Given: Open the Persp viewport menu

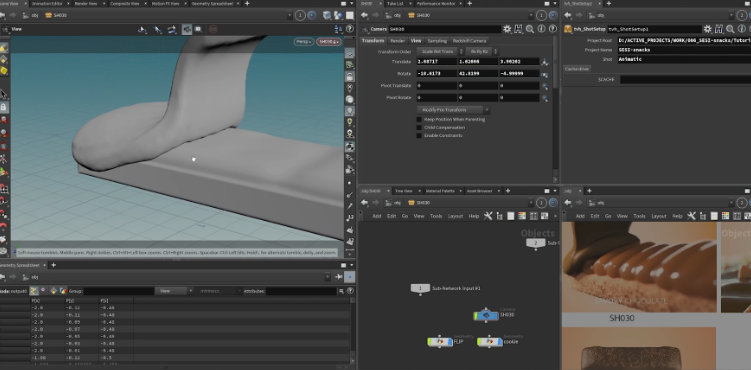Looking at the screenshot, I should (x=304, y=42).
